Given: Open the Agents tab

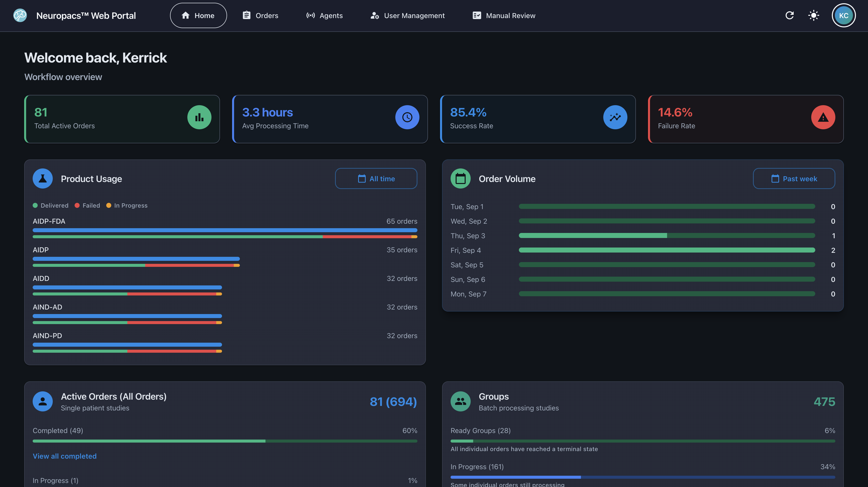Looking at the screenshot, I should (x=324, y=16).
